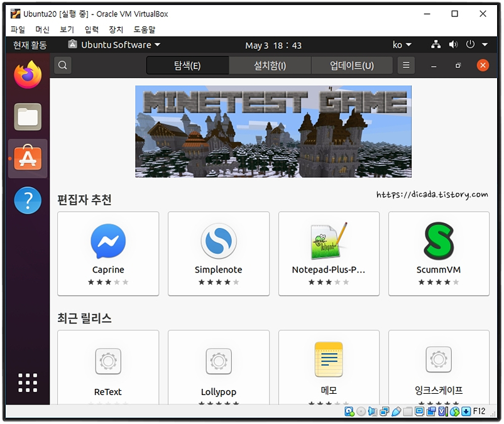
Task: Open the 머신 menu in VirtualBox
Action: tap(43, 30)
